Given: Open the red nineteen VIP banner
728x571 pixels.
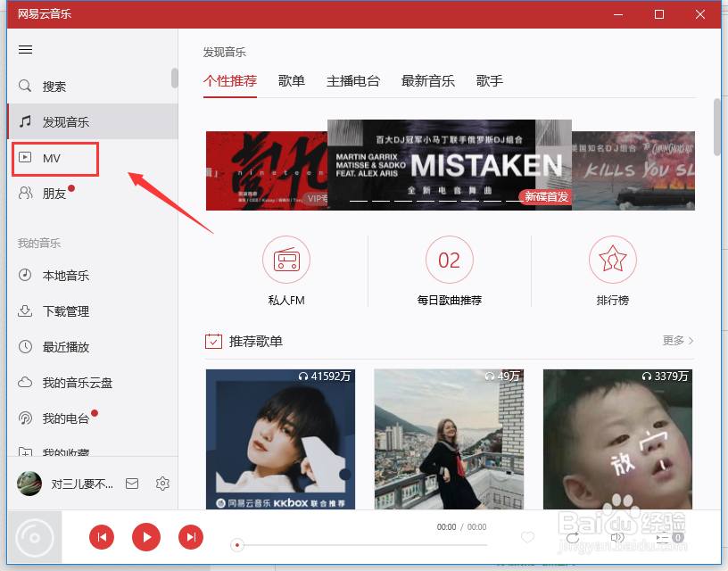Looking at the screenshot, I should click(267, 170).
